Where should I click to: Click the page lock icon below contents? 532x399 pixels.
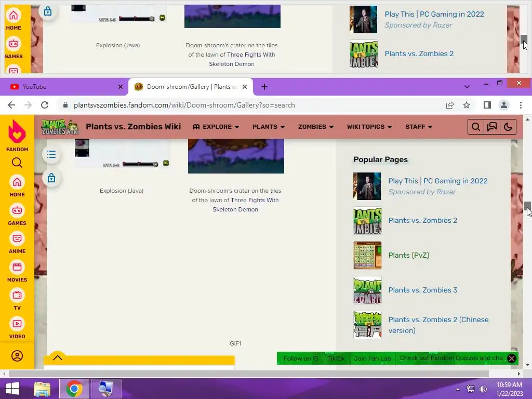[51, 178]
